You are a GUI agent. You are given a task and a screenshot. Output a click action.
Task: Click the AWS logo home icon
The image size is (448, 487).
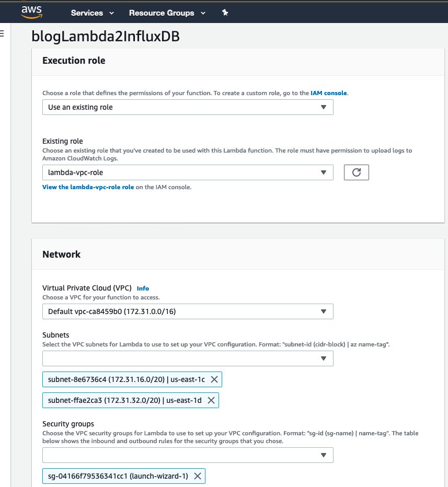(31, 12)
